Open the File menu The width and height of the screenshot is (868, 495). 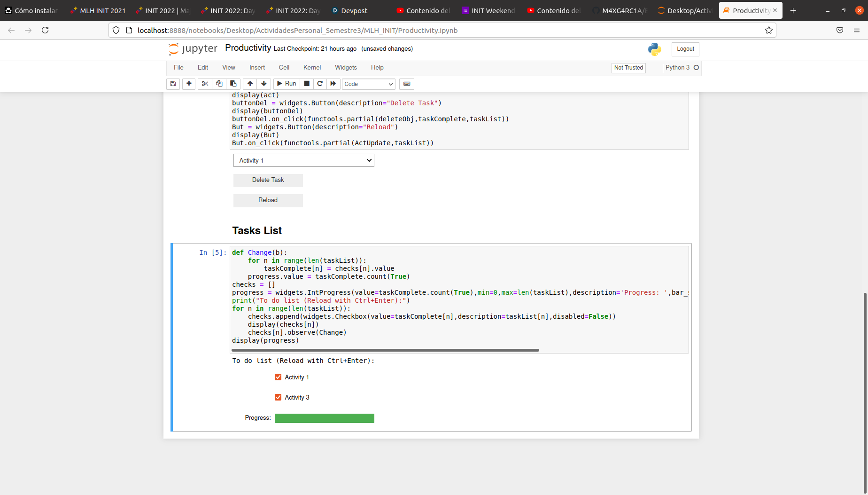(178, 68)
